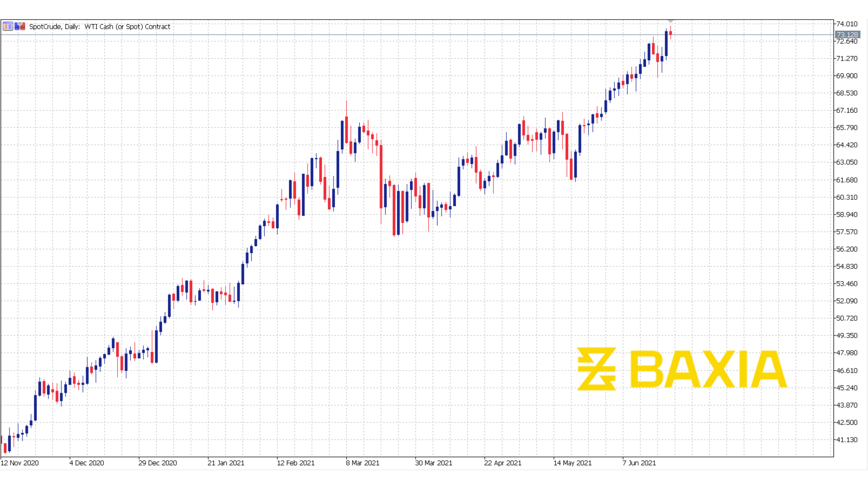
Task: Click the BAXIA watermark text
Action: tap(709, 369)
